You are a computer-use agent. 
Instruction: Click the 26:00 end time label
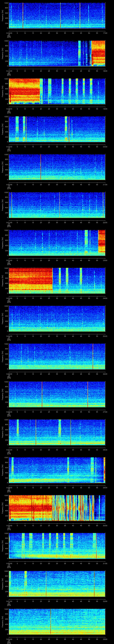[105, 374]
